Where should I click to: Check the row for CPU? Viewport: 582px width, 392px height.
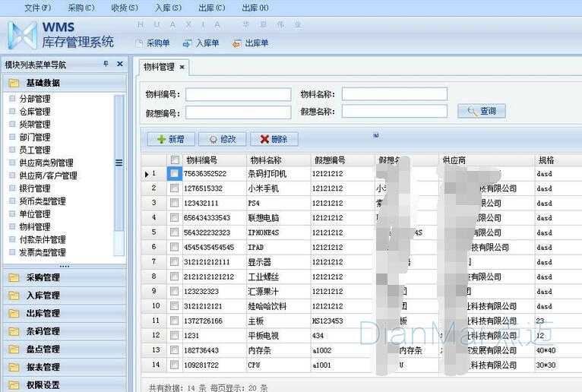coord(174,365)
